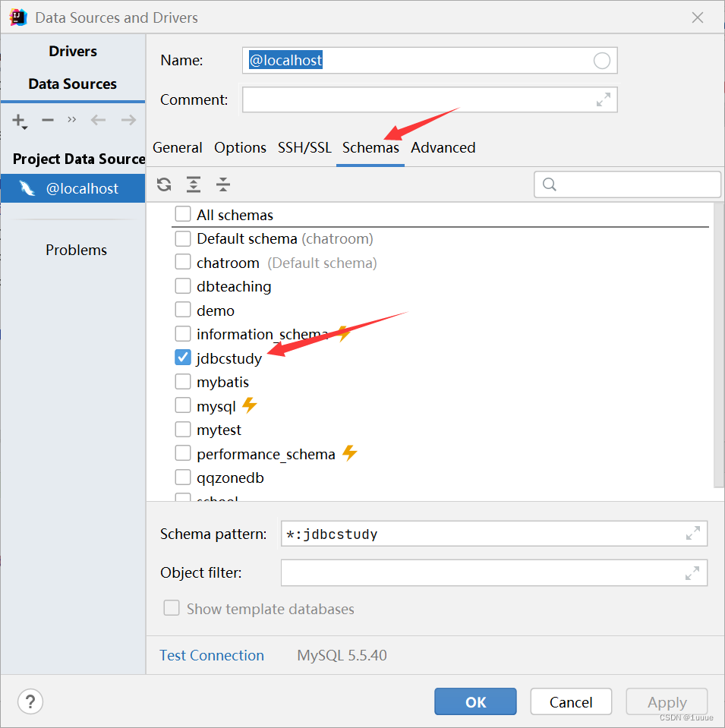Check the mytest schema checkbox
725x728 pixels.
[x=182, y=429]
